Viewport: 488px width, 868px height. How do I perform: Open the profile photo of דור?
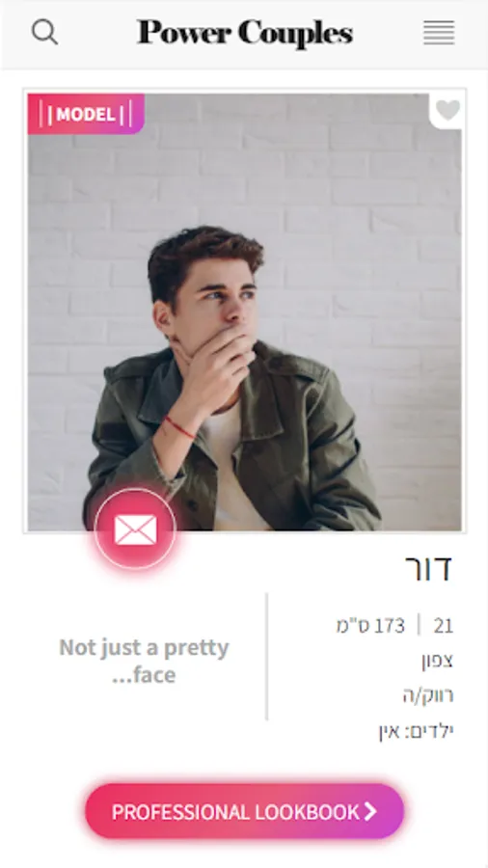tap(245, 312)
